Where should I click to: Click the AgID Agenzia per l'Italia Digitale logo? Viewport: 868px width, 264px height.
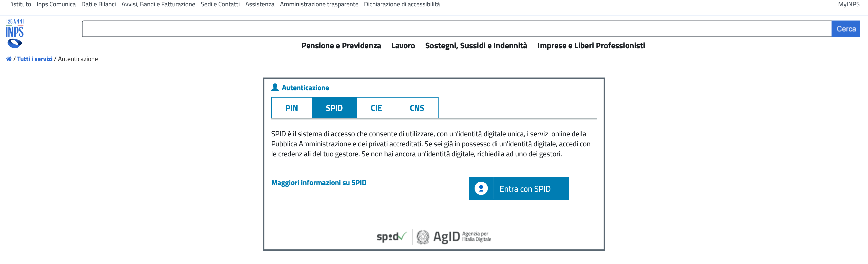(454, 237)
